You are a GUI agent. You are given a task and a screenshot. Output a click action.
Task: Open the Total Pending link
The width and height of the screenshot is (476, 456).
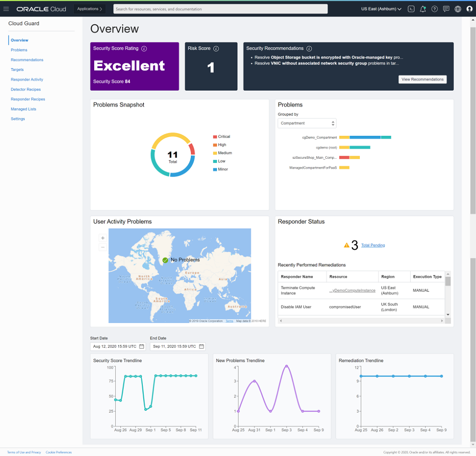[373, 245]
